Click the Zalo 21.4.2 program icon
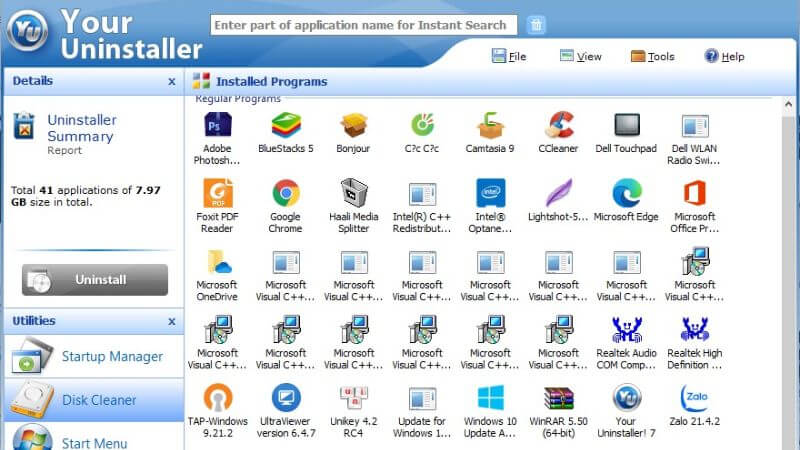The image size is (800, 450). (694, 398)
